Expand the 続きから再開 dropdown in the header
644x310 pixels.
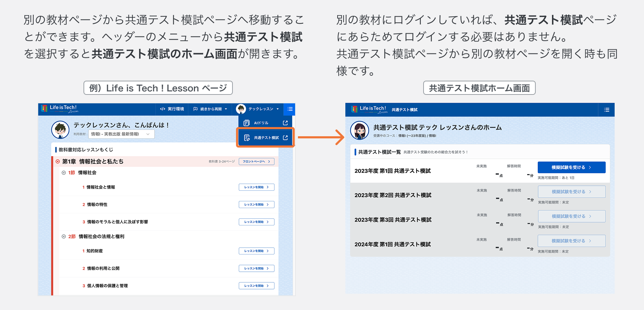210,109
